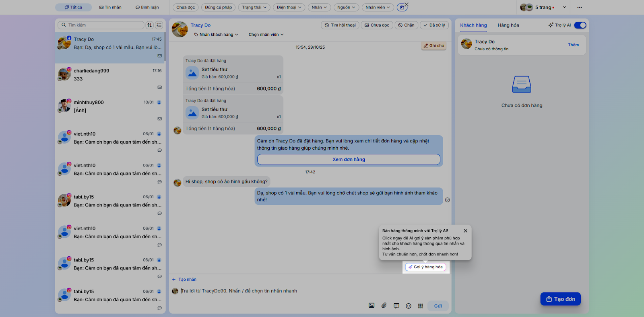Open the emoji picker
The image size is (644, 317).
pos(409,306)
